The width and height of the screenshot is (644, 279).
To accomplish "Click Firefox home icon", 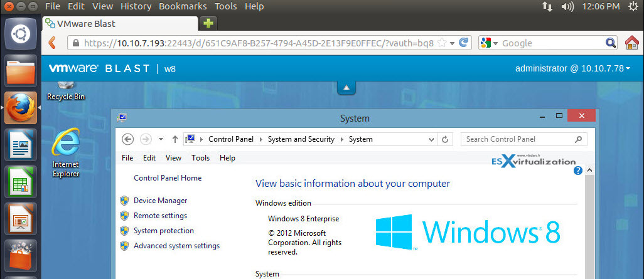I will click(632, 43).
